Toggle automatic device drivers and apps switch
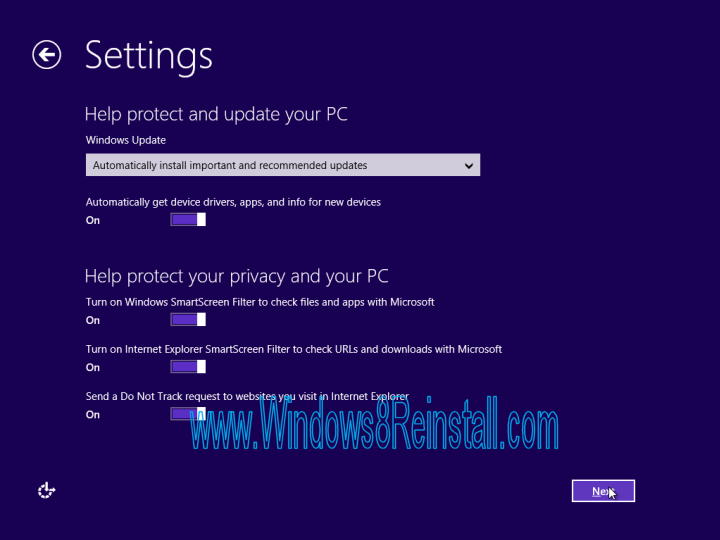 point(188,219)
